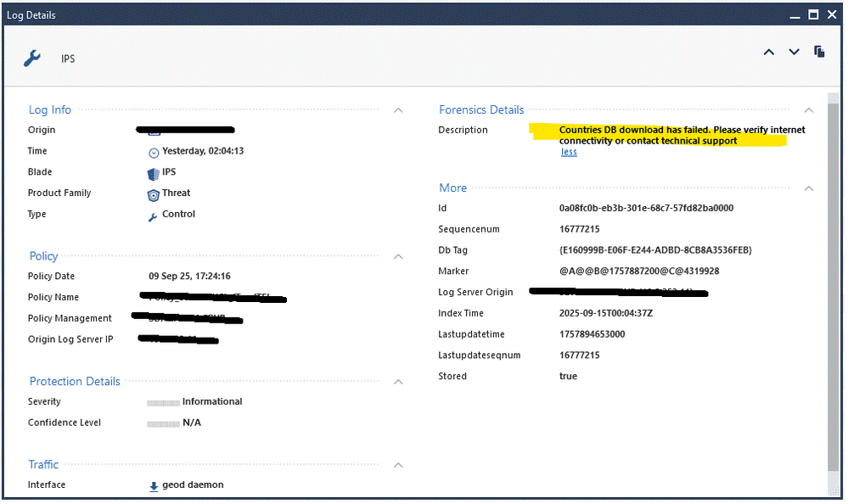
Task: Click the geod daemon interface icon
Action: coord(154,486)
